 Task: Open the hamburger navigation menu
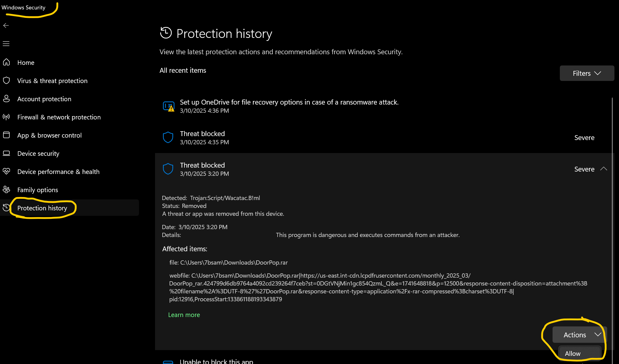(6, 44)
